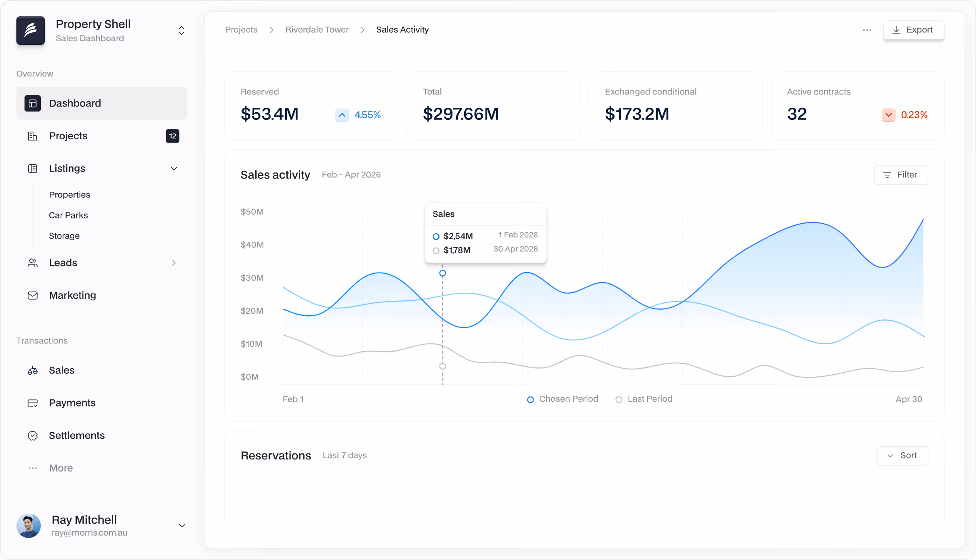Click the Filter button on Sales activity
The image size is (976, 560).
[901, 175]
